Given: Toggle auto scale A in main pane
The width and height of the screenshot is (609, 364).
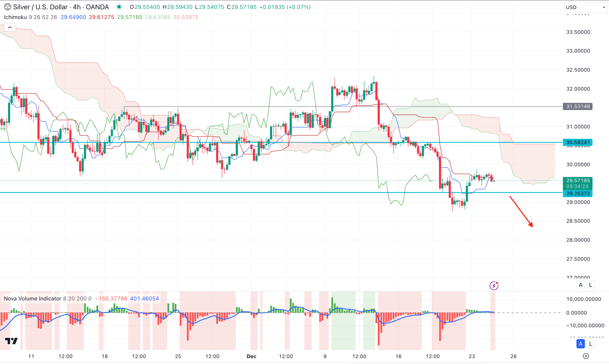Looking at the screenshot, I should point(581,285).
